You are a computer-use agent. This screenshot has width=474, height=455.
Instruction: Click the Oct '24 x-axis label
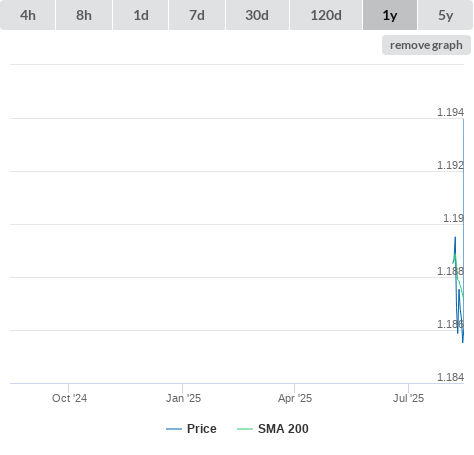pyautogui.click(x=69, y=398)
